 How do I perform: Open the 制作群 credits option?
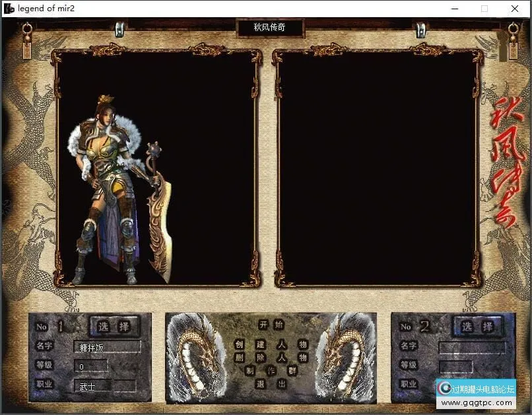[x=271, y=371]
